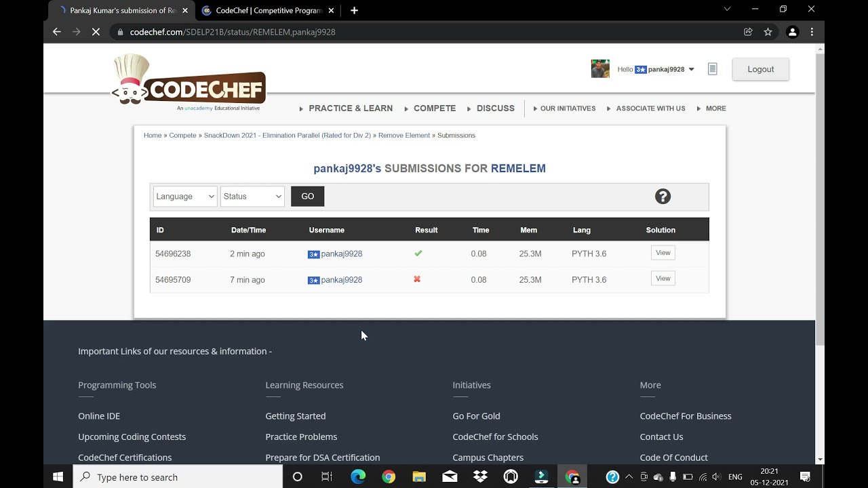Show hidden system tray icons
The width and height of the screenshot is (868, 488).
[629, 477]
